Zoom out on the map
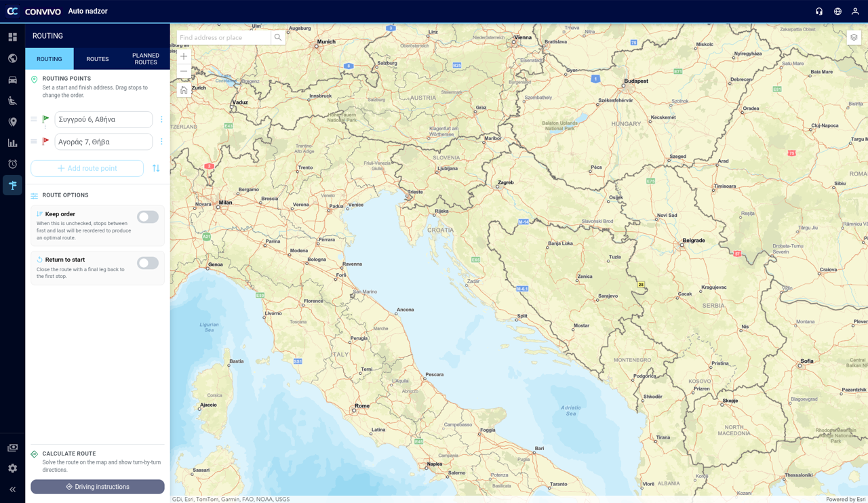 [x=184, y=71]
